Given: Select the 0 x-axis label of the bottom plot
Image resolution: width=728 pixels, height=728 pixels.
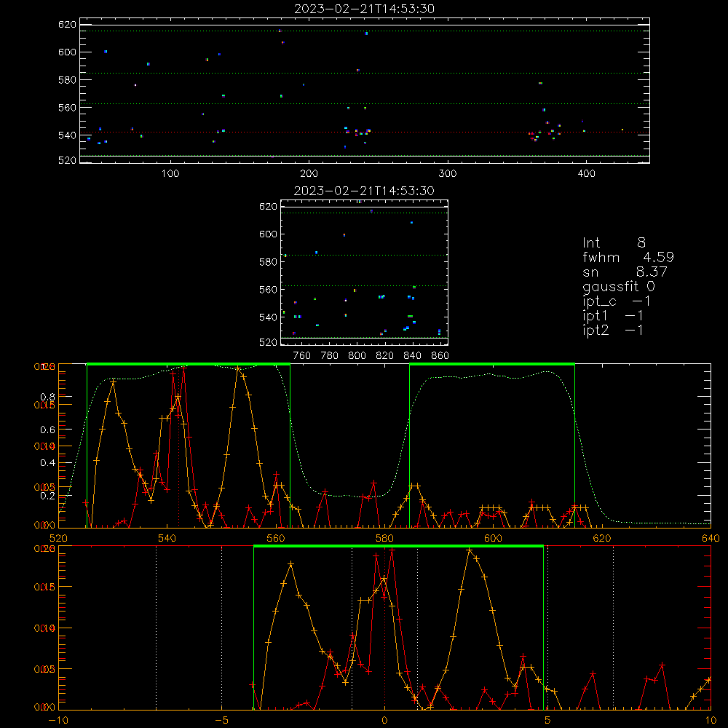Looking at the screenshot, I should pos(384,721).
